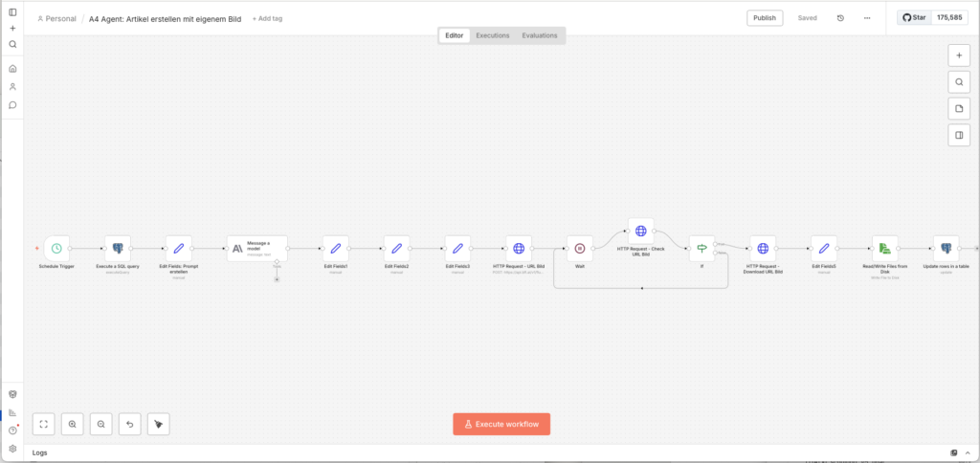Viewport: 980px width, 463px height.
Task: Switch to the Evaluations tab
Action: pos(540,35)
